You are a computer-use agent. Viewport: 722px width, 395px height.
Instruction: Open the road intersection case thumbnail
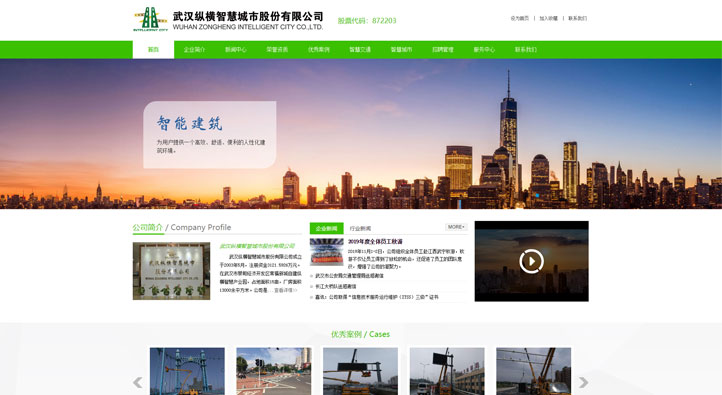274,371
